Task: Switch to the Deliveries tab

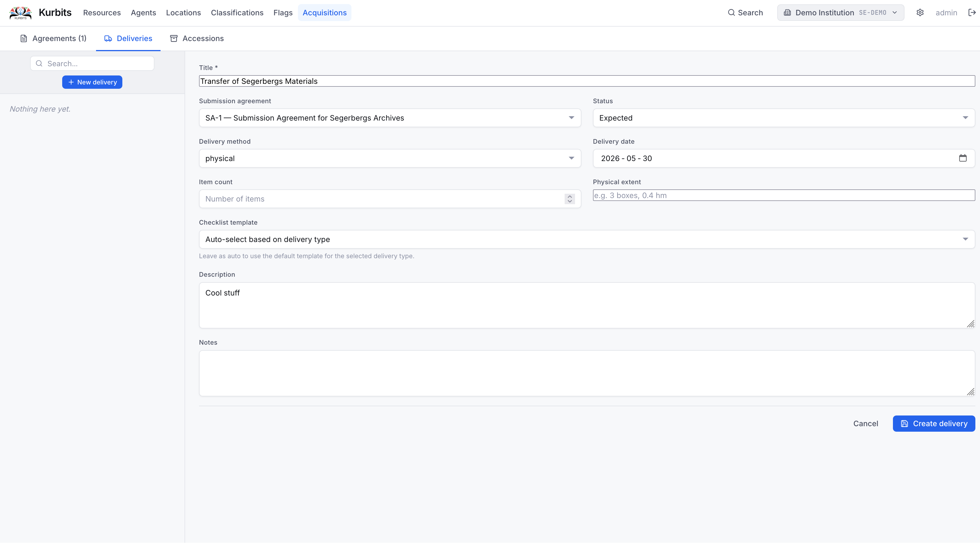Action: (x=128, y=38)
